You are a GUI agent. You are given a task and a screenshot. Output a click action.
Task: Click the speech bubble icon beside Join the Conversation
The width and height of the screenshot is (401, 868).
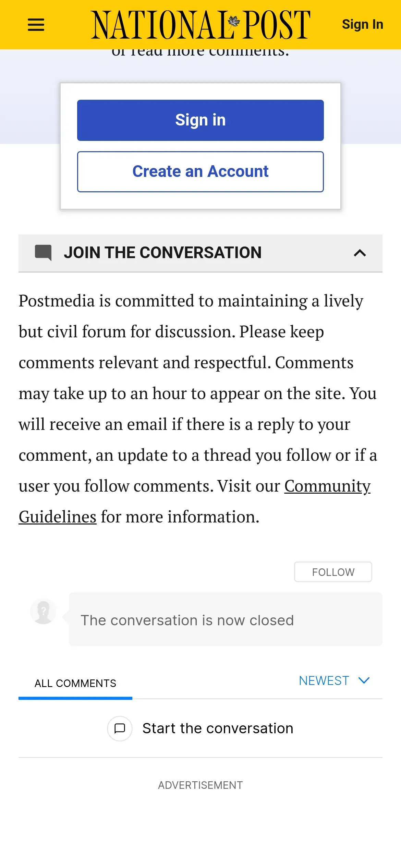pyautogui.click(x=43, y=253)
